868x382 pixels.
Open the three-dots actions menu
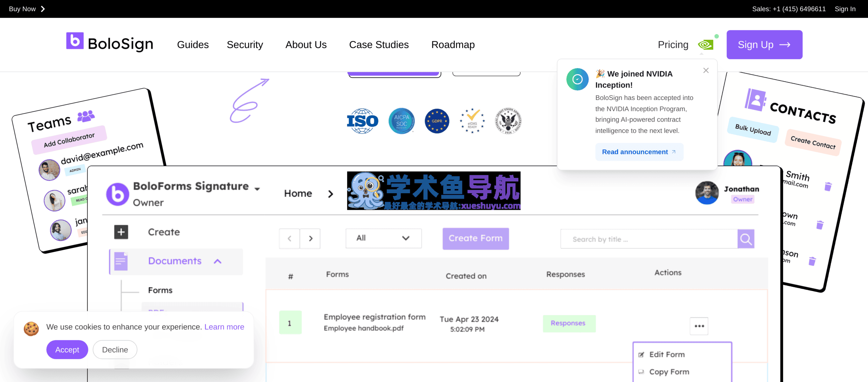[x=699, y=326]
